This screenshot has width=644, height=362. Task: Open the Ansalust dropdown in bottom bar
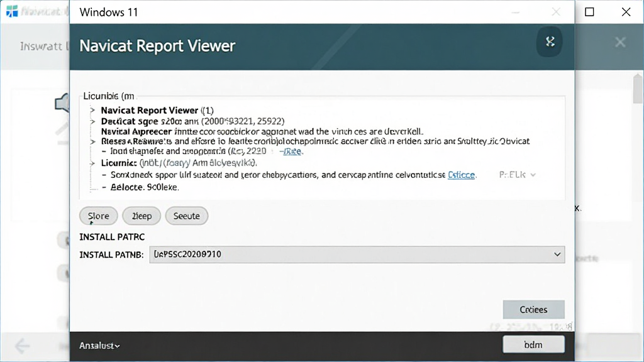(99, 346)
